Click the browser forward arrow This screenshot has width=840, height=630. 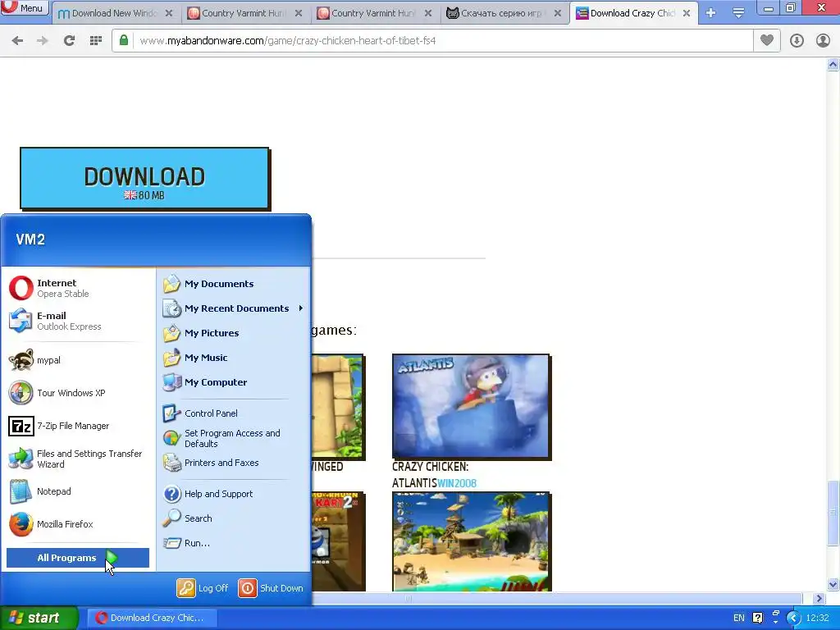coord(43,41)
